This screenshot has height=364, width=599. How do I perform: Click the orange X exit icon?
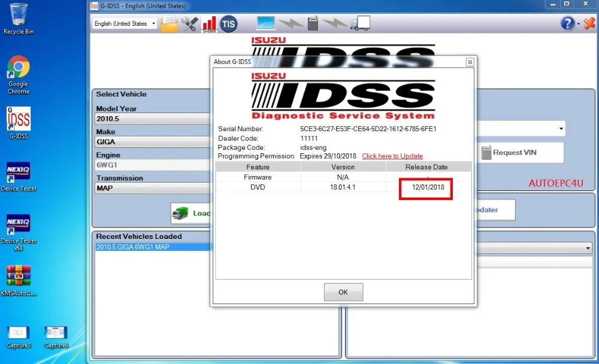[589, 24]
